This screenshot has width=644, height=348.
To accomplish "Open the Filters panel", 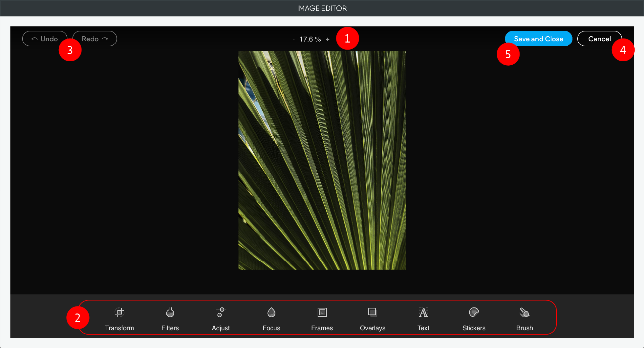I will 170,318.
